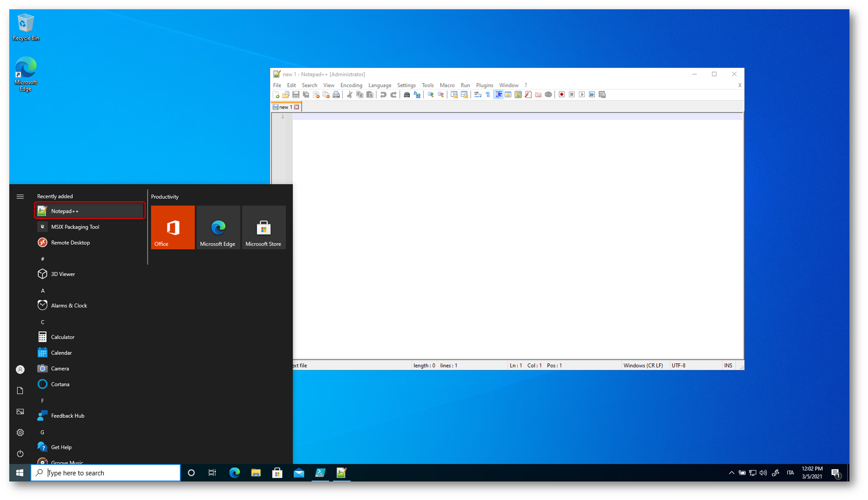Viewport: 868px width, 500px height.
Task: Toggle Folder as Workspace toolbar icon
Action: [538, 95]
